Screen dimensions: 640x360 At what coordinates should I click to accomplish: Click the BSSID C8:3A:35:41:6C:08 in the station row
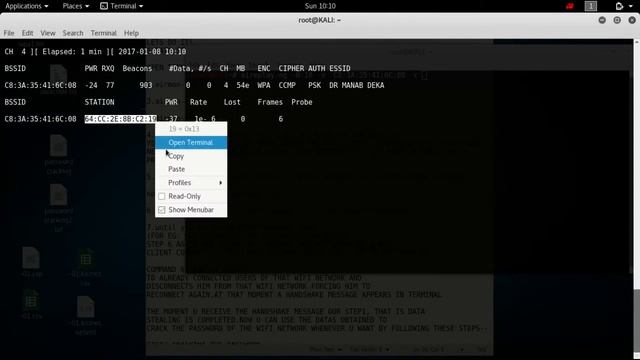(x=40, y=119)
